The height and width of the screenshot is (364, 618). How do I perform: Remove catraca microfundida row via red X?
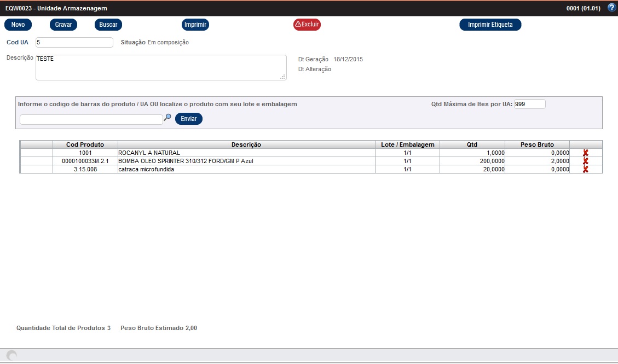[585, 169]
